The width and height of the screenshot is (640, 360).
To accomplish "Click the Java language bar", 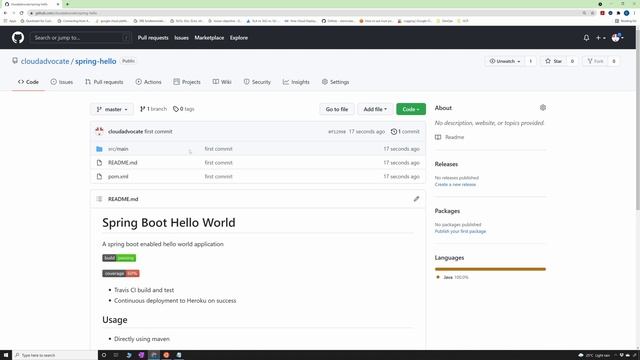I will tap(490, 269).
